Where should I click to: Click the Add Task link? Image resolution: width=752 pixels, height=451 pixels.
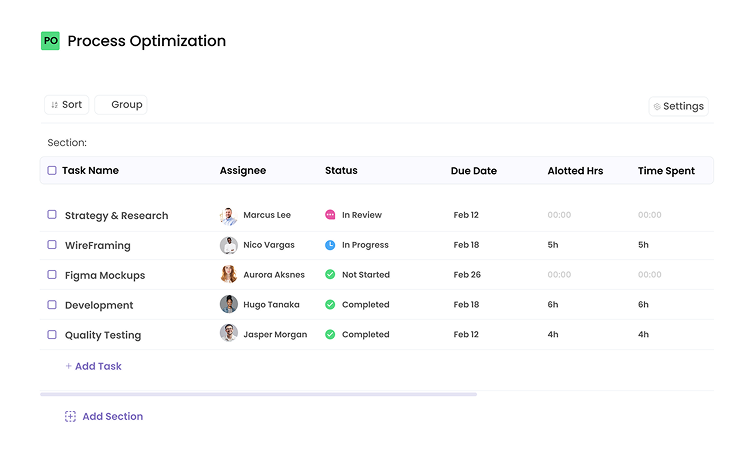[x=93, y=367]
